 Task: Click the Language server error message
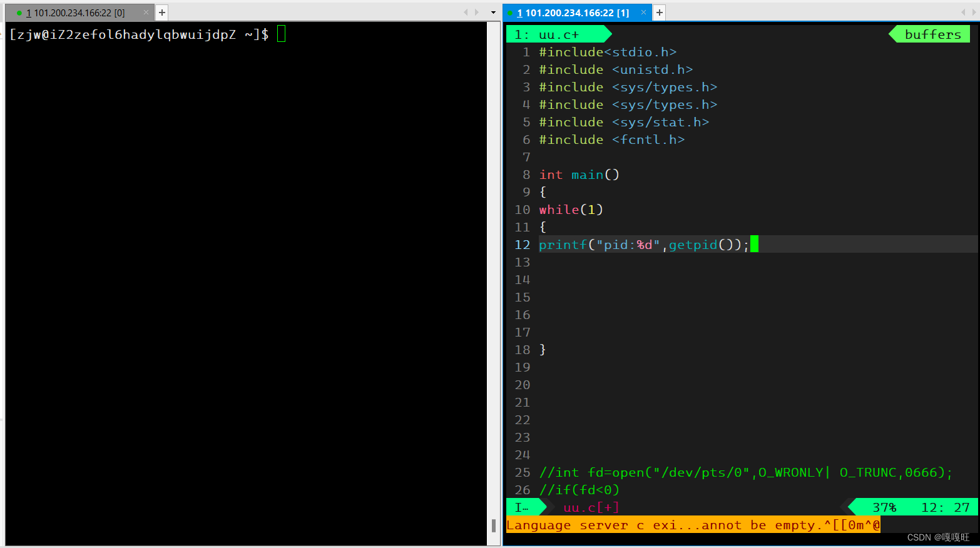[x=693, y=525]
